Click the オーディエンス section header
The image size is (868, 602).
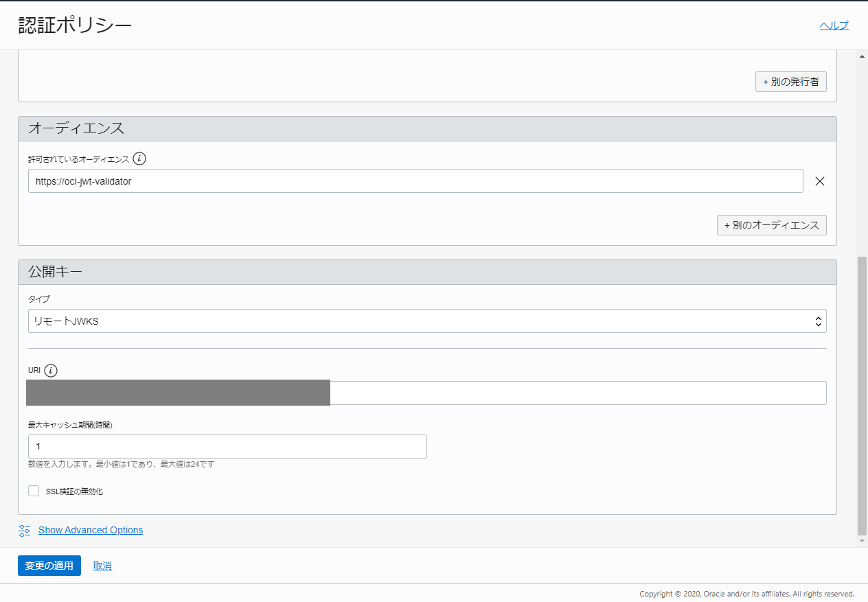pos(427,128)
